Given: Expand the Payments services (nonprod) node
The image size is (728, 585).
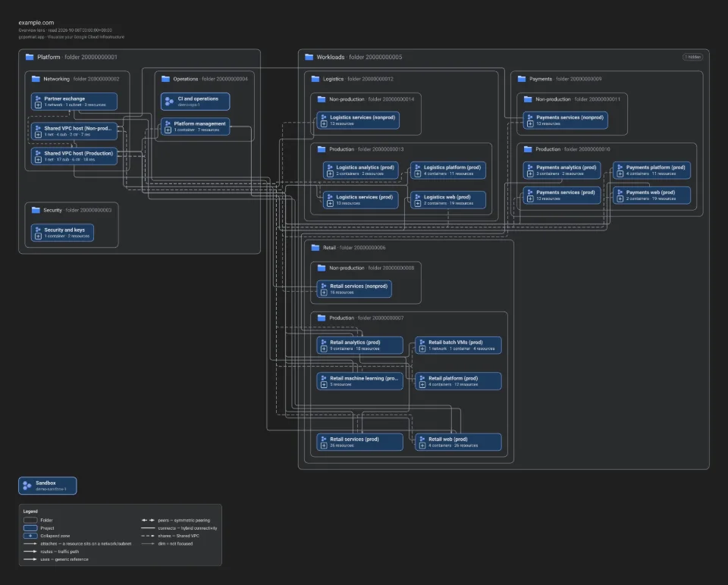Looking at the screenshot, I should (x=530, y=124).
